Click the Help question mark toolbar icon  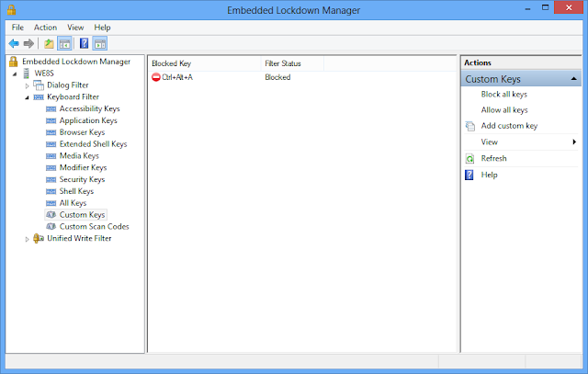coord(84,43)
